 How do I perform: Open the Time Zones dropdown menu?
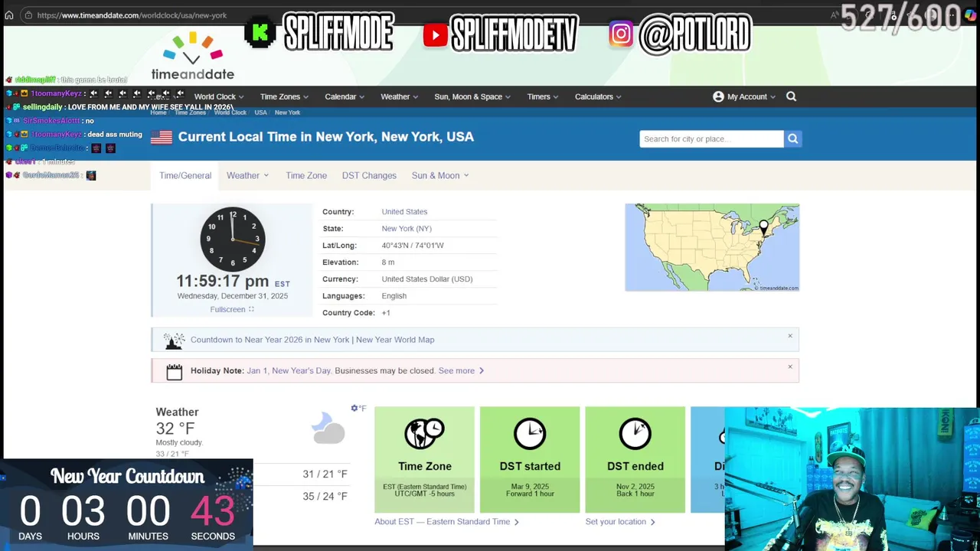pyautogui.click(x=284, y=96)
